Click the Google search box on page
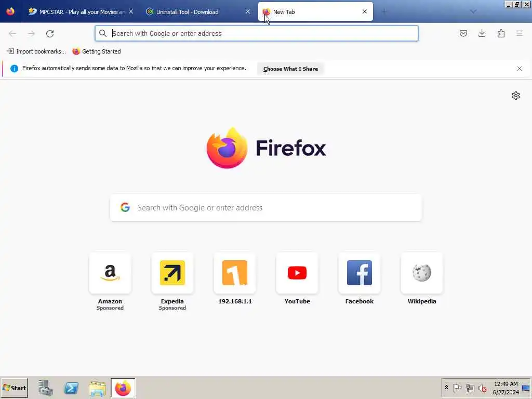Image resolution: width=532 pixels, height=399 pixels. coord(265,208)
